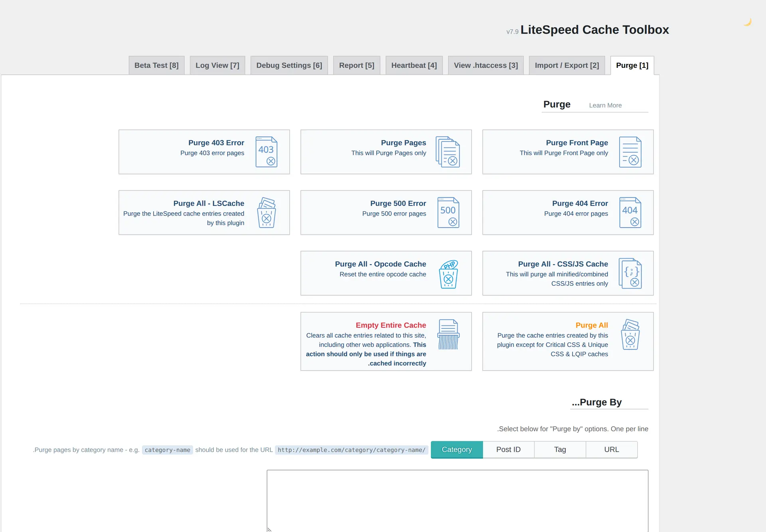The image size is (766, 532).
Task: Click the Purge Pages title
Action: 403,143
